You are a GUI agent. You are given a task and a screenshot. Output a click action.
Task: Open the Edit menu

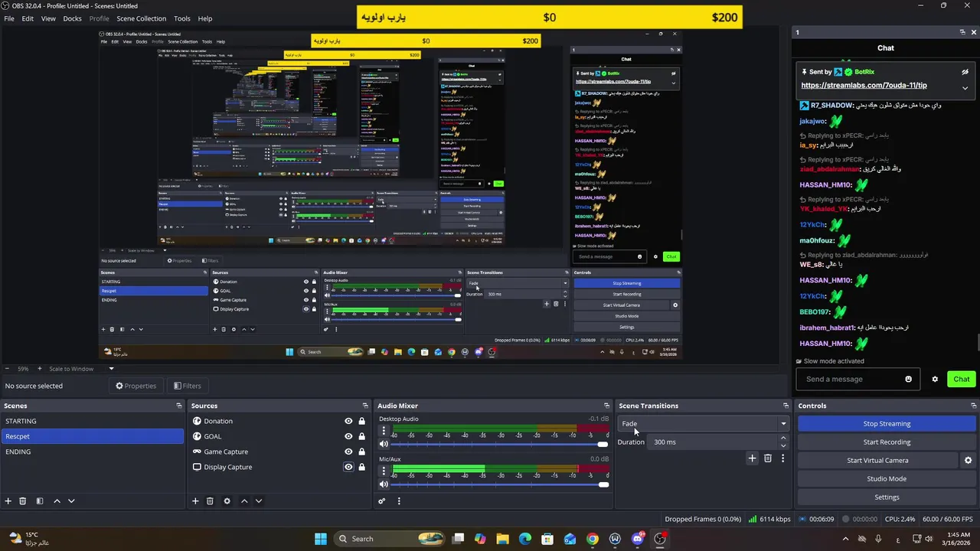(28, 18)
